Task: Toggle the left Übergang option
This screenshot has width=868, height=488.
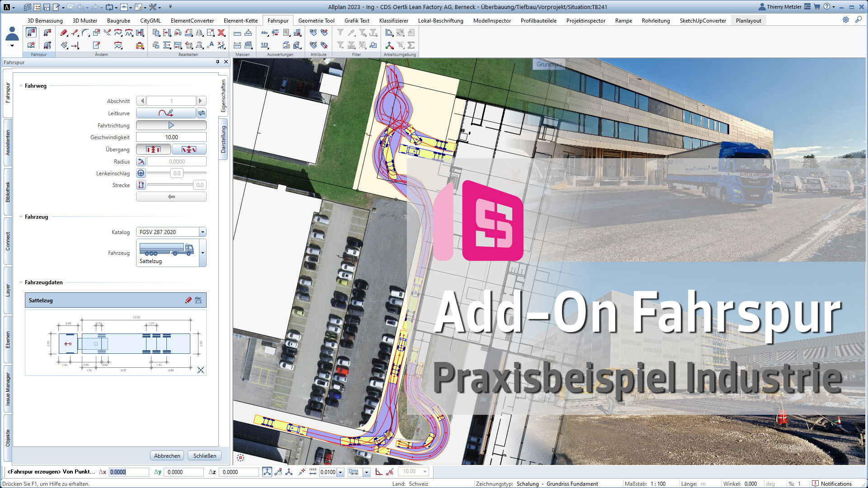Action: tap(153, 149)
